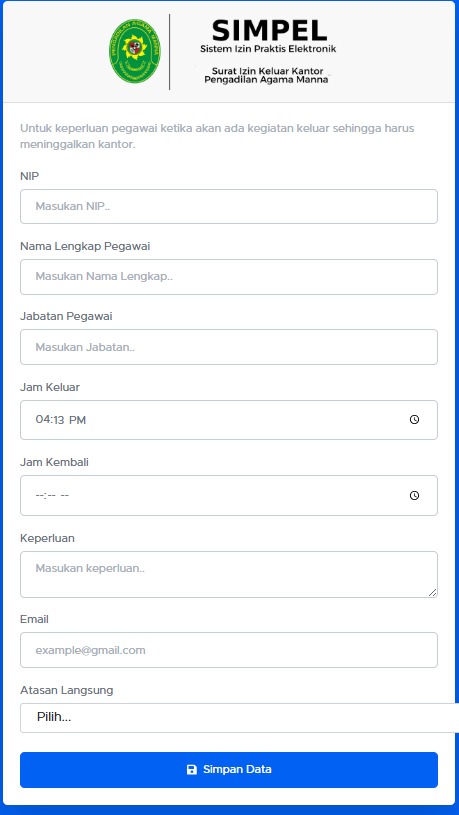Screen dimensions: 459x815
Task: Focus the Jabatan Pegawai input field
Action: [x=229, y=347]
